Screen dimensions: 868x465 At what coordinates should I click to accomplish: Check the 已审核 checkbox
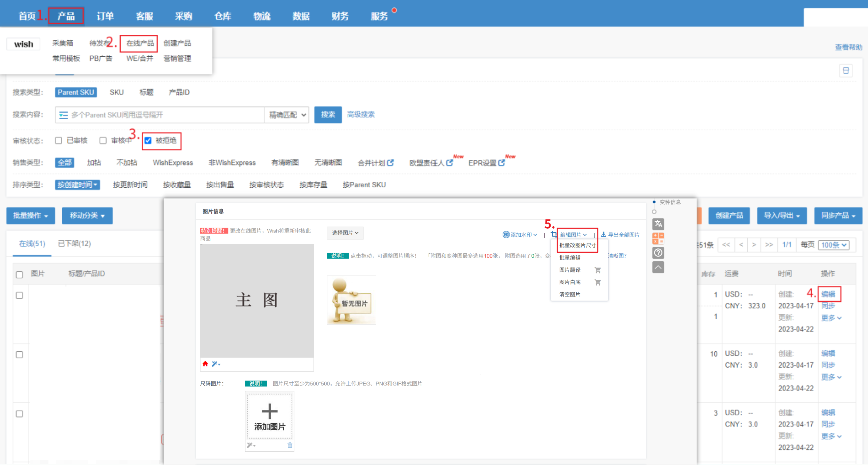coord(58,140)
